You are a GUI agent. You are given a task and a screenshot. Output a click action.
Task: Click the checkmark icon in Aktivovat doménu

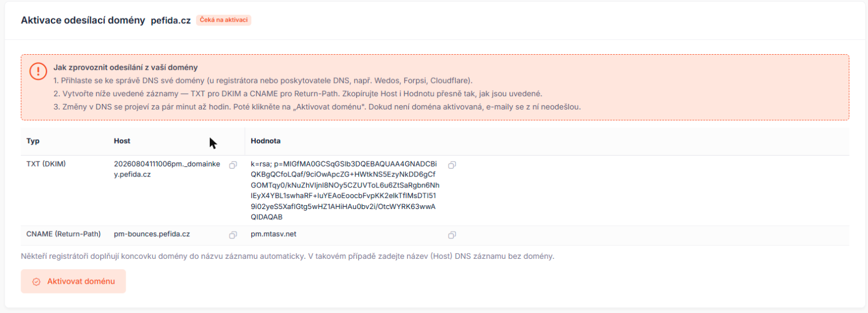37,281
